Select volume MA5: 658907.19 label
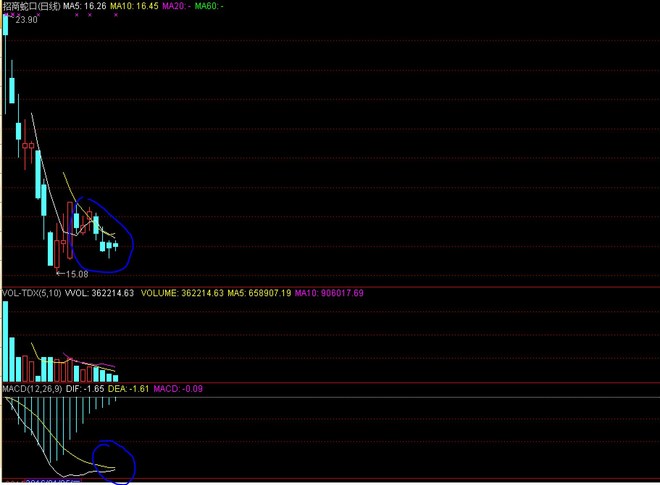 point(259,293)
